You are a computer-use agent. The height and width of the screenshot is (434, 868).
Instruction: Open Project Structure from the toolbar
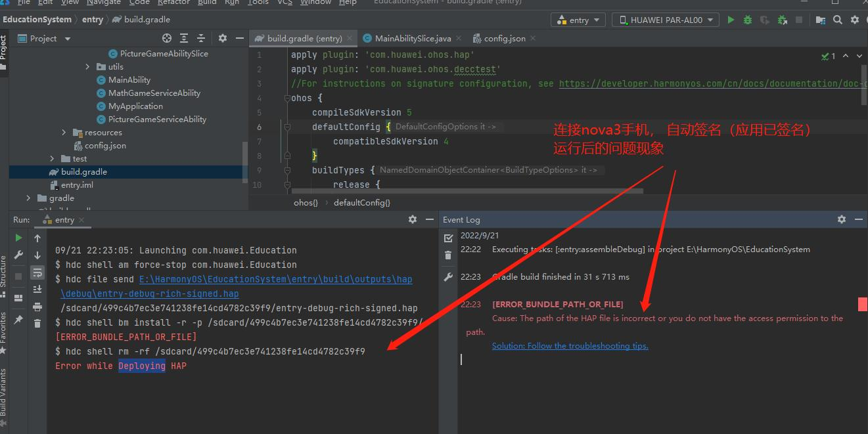tap(821, 20)
